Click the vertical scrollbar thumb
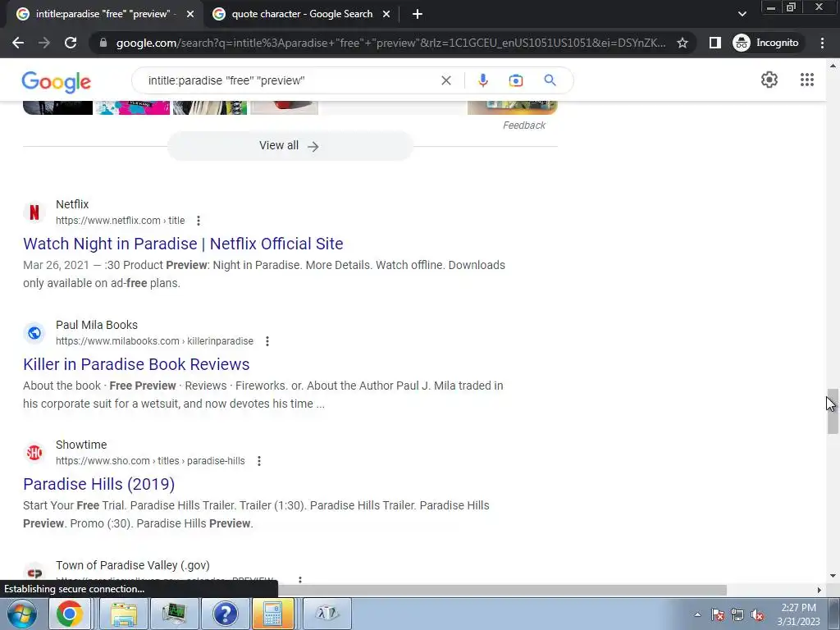 point(833,411)
